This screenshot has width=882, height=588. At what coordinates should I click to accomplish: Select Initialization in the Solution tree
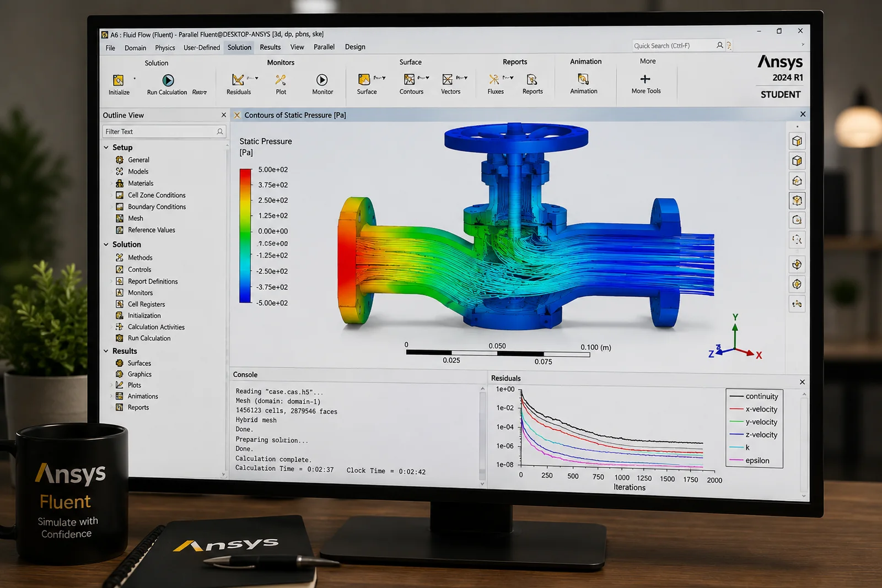coord(144,316)
